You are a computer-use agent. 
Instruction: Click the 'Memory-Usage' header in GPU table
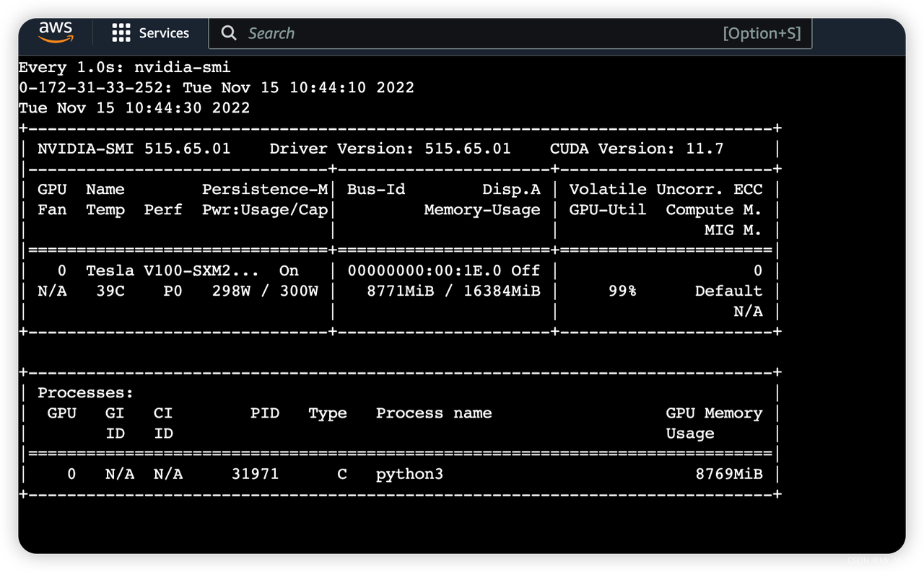(482, 210)
